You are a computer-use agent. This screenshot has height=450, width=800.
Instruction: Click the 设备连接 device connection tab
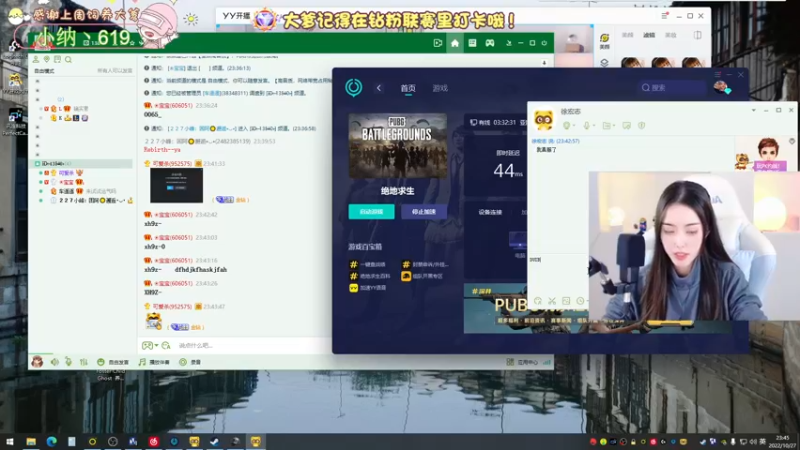coord(490,212)
